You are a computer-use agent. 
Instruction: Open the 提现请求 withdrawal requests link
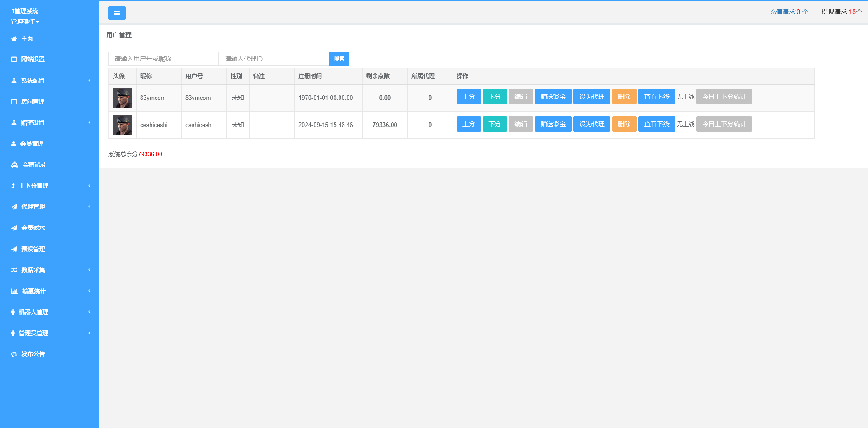click(841, 12)
